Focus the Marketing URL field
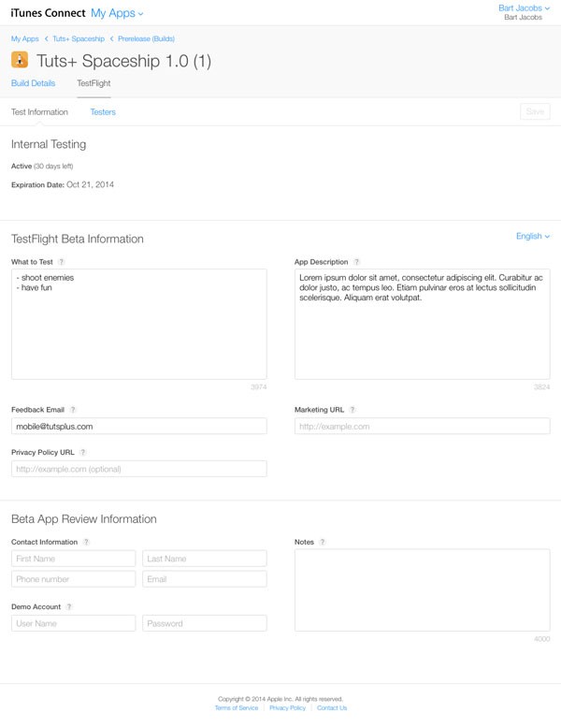 click(x=423, y=426)
